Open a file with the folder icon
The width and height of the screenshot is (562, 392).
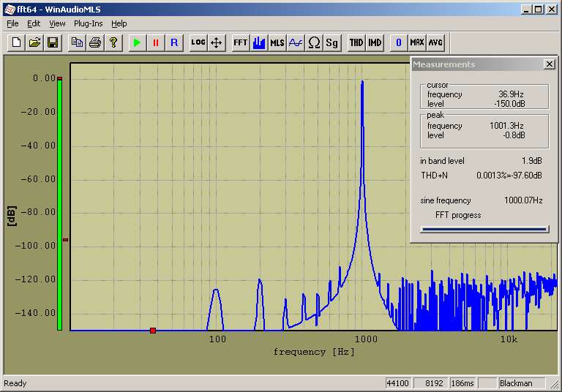tap(34, 42)
